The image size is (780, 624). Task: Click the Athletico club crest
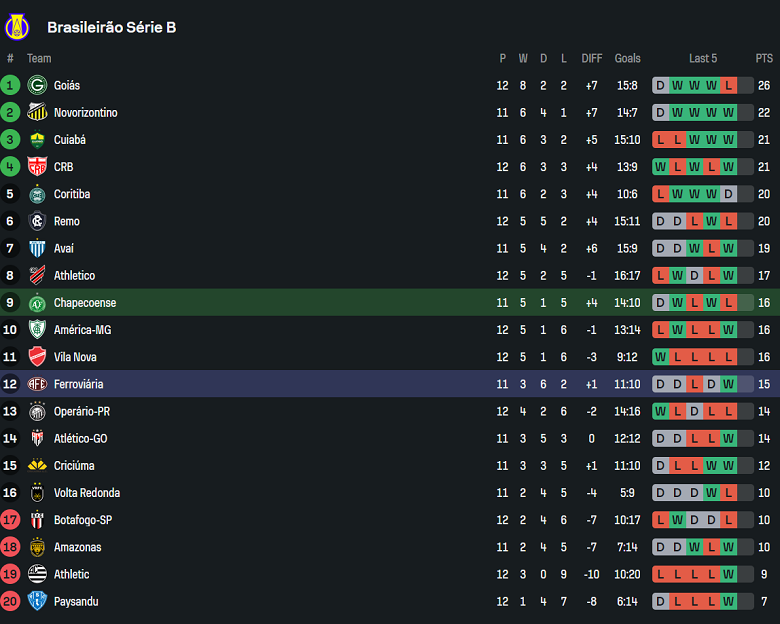click(x=38, y=276)
